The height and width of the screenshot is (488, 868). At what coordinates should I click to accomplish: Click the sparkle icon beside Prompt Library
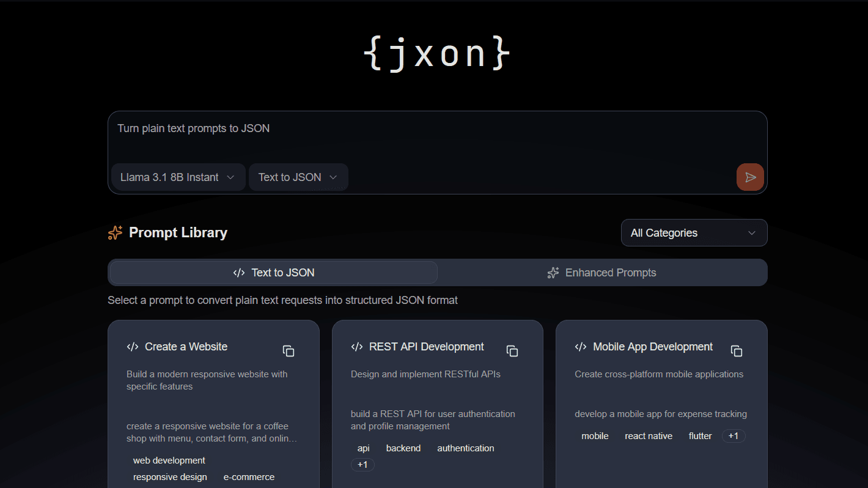click(x=115, y=232)
